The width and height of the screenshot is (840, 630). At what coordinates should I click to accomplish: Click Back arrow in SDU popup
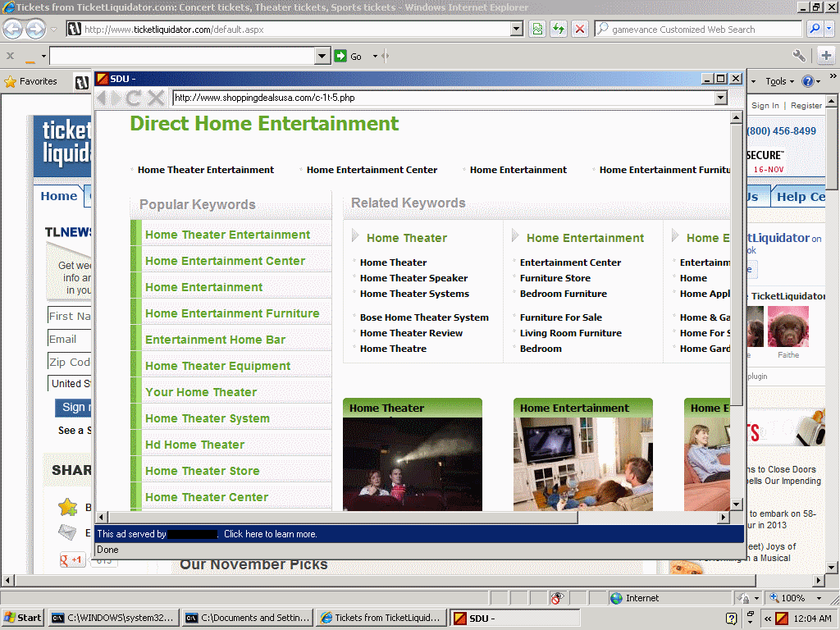pos(102,98)
